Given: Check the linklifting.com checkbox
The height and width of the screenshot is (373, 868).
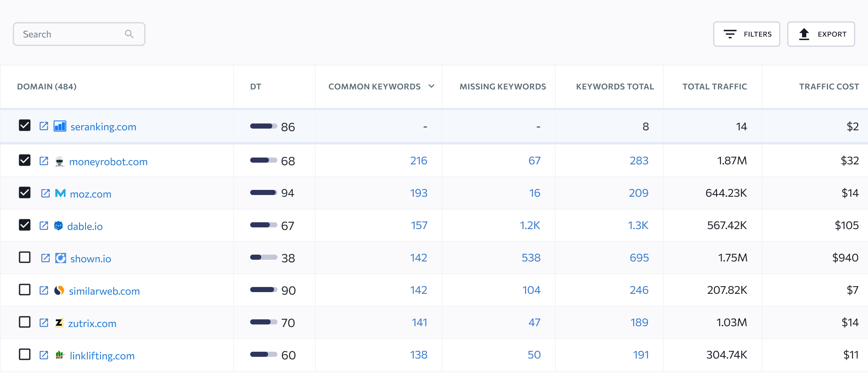Looking at the screenshot, I should (x=25, y=354).
